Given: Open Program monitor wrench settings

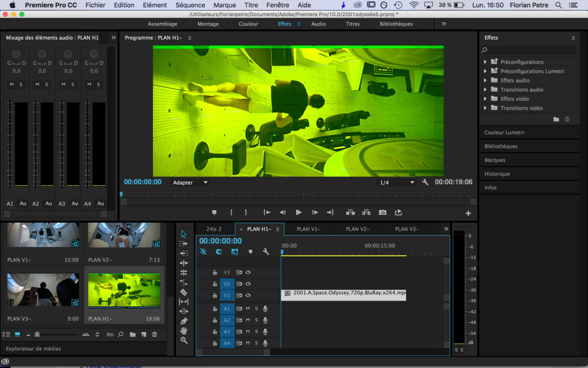Looking at the screenshot, I should 425,182.
